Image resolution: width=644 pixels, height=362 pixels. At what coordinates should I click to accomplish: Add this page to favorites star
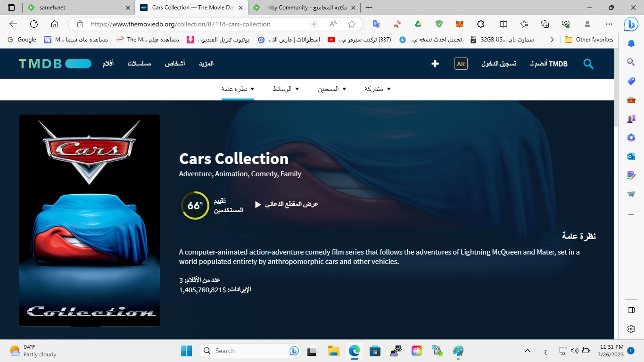tap(352, 24)
